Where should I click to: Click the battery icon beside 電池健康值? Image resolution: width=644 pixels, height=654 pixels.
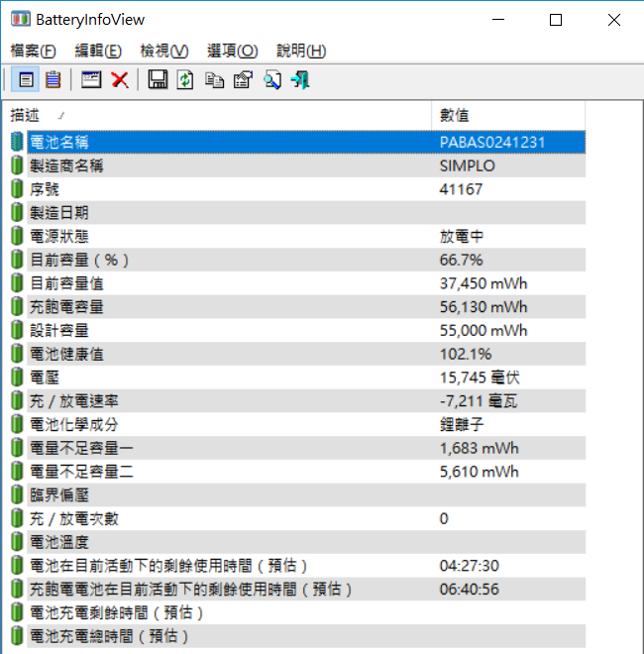tap(17, 354)
